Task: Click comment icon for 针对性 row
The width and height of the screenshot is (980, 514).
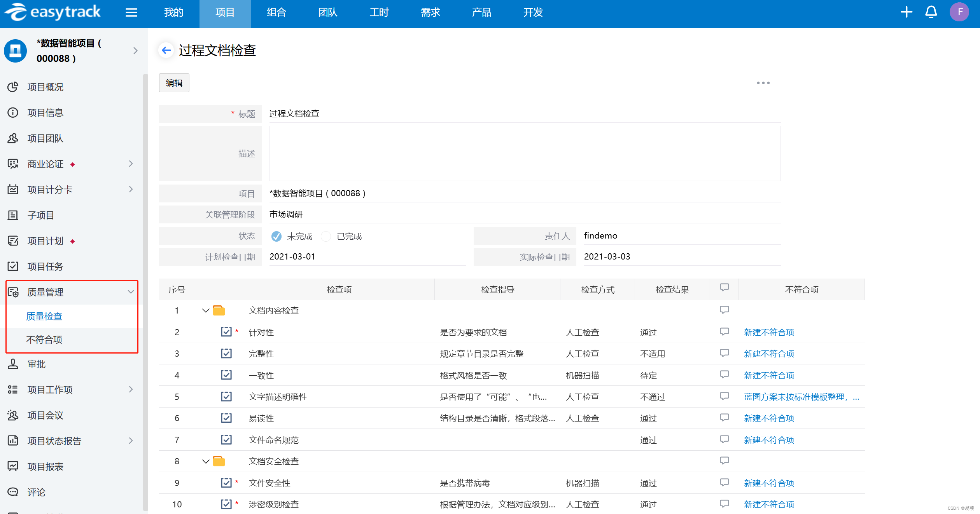Action: 724,332
